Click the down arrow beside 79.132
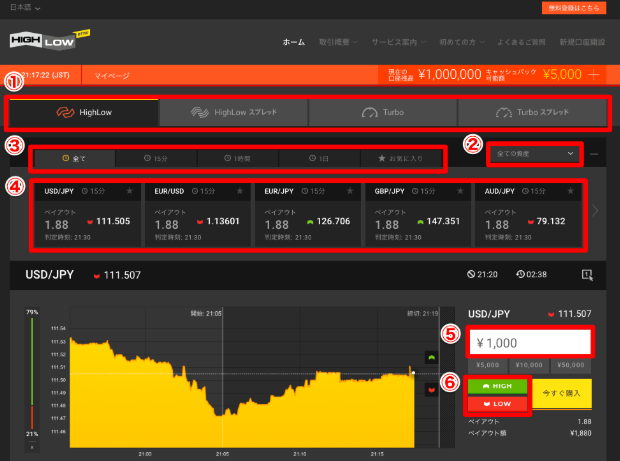Image resolution: width=620 pixels, height=461 pixels. point(531,222)
